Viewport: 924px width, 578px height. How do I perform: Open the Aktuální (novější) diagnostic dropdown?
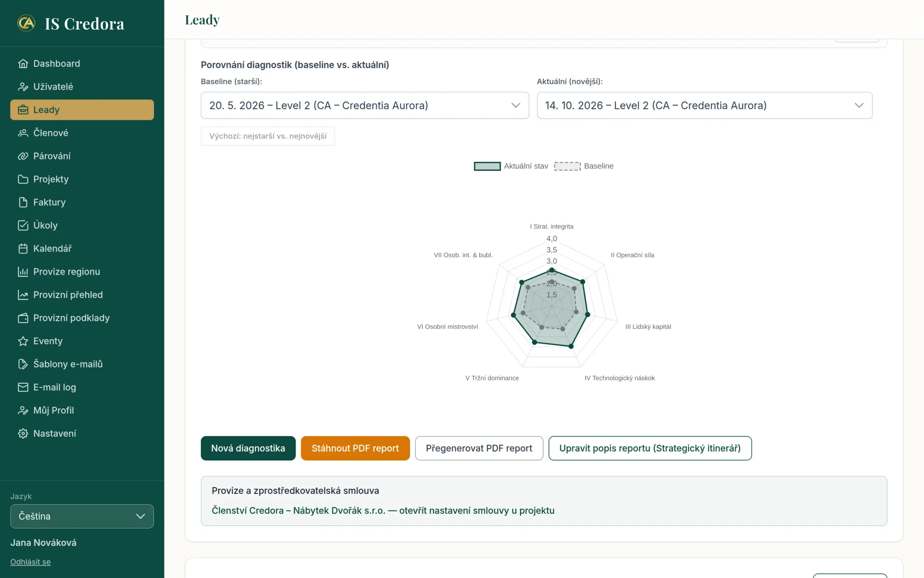(705, 105)
